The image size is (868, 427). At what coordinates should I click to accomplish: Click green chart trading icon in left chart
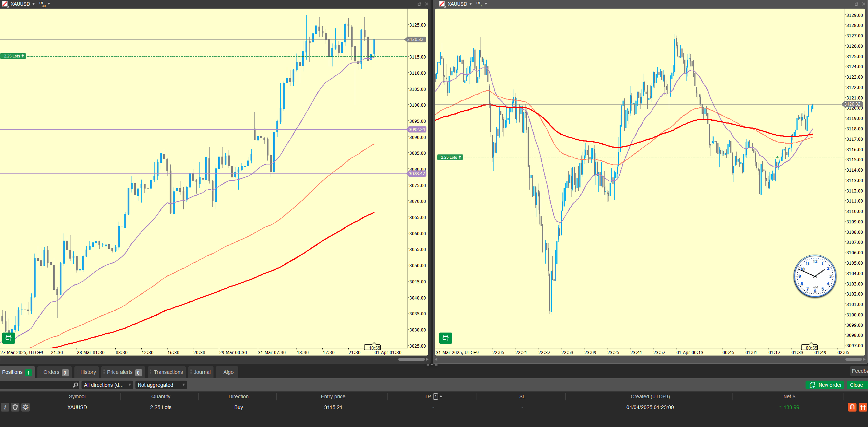pos(9,338)
